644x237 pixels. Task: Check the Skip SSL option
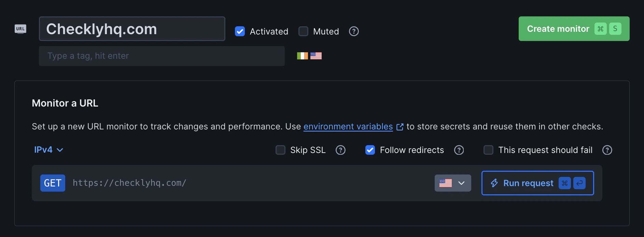(x=280, y=150)
